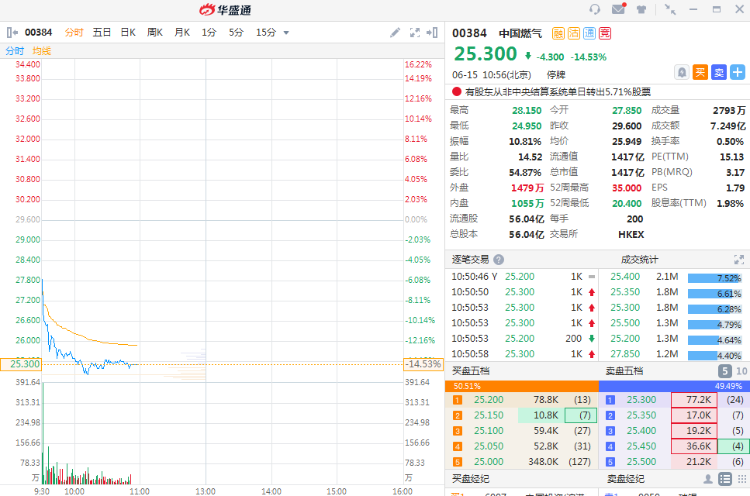Click the orange 买 buy button
750x496 pixels.
click(x=700, y=72)
